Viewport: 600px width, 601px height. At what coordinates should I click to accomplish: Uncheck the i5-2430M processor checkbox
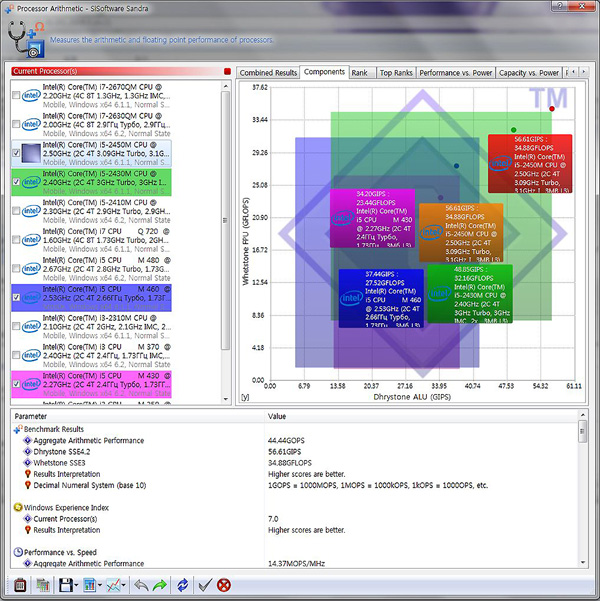coord(16,182)
